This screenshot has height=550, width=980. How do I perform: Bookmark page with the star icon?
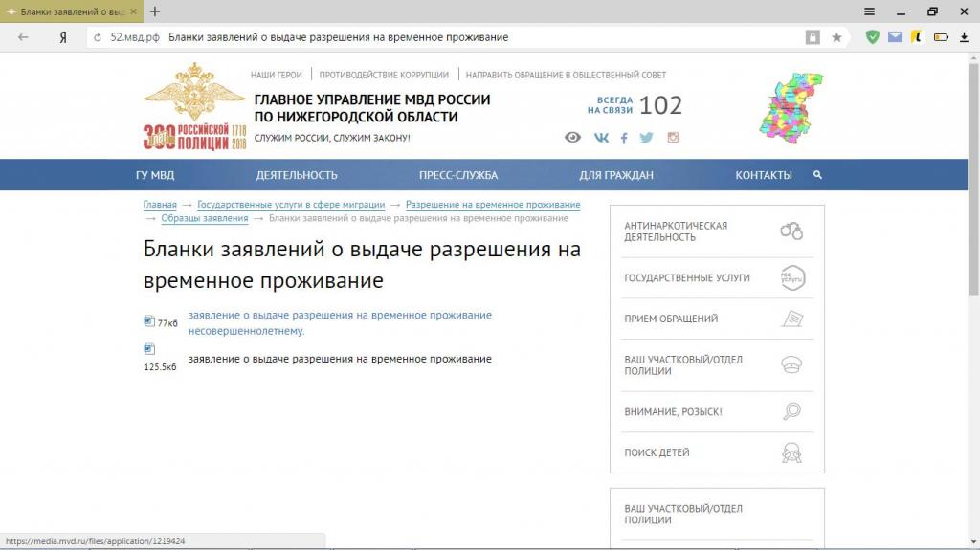point(836,37)
